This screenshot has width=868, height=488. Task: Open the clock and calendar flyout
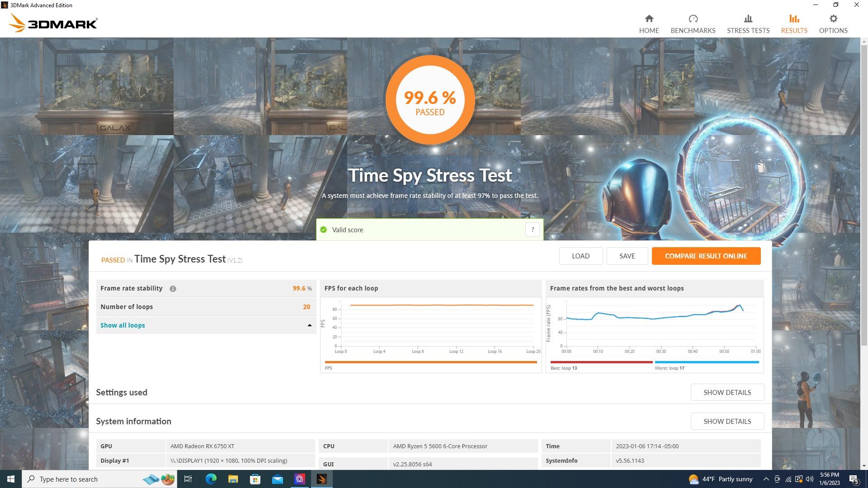pos(830,479)
